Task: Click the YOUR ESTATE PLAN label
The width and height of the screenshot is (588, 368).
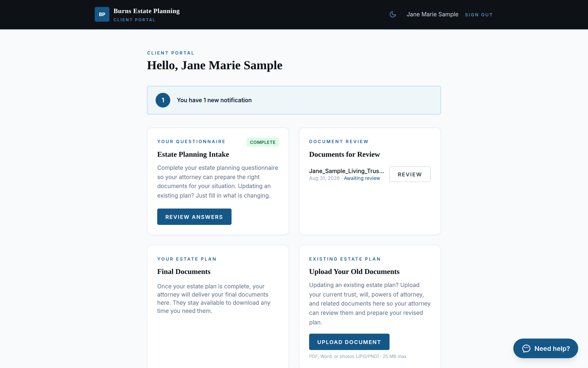Action: click(x=187, y=259)
